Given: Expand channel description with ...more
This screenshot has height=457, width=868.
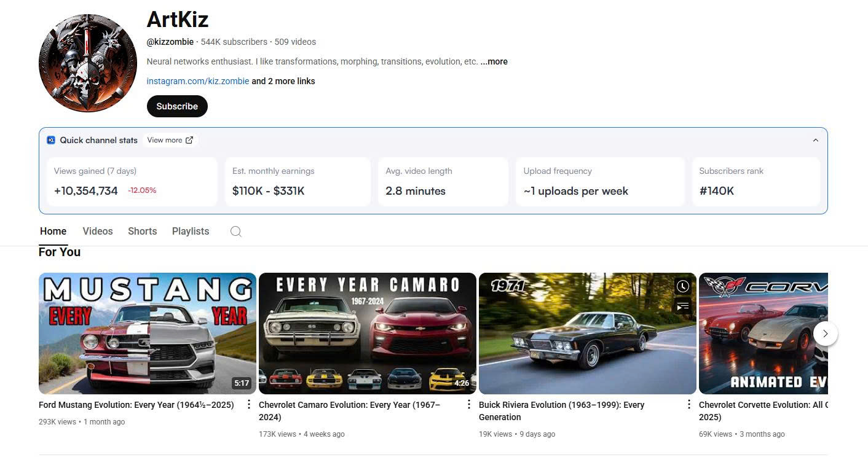Looking at the screenshot, I should coord(494,61).
